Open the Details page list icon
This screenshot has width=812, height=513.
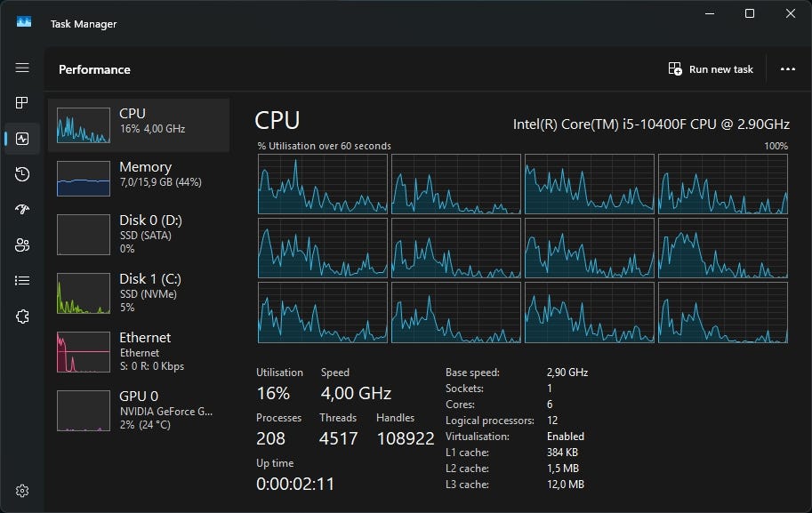(22, 281)
